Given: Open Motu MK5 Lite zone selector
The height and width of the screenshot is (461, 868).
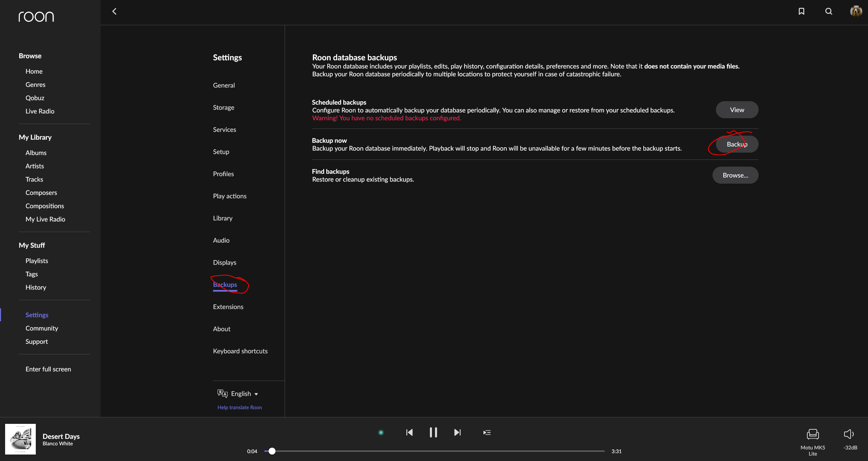Looking at the screenshot, I should tap(813, 442).
